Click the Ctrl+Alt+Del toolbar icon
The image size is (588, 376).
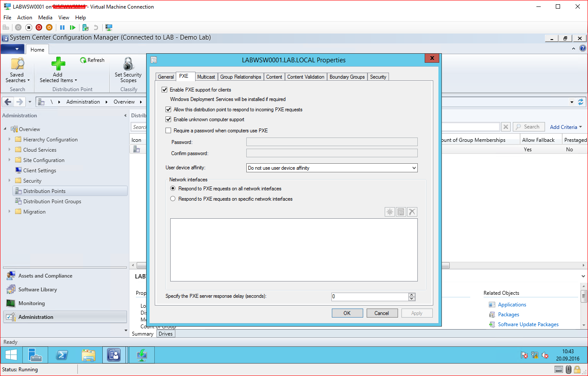click(x=6, y=28)
